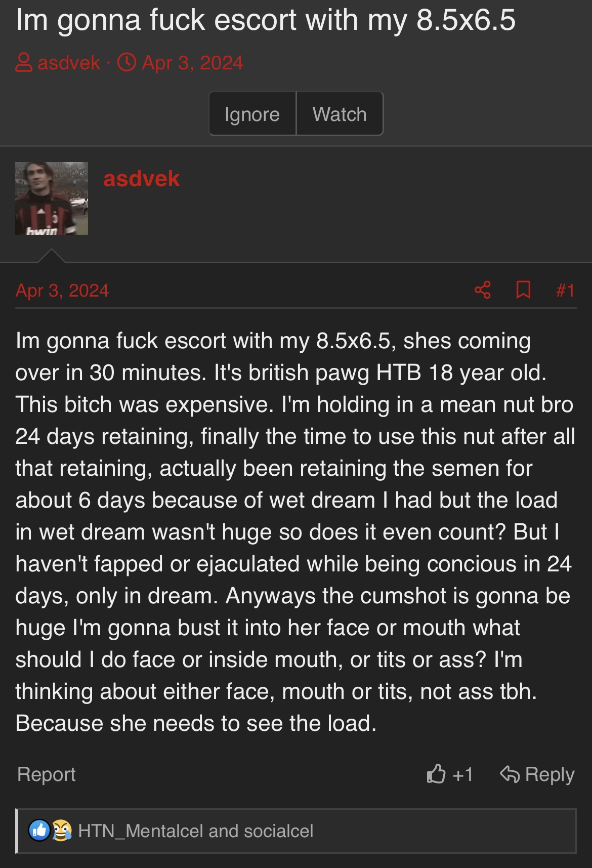Toggle Watch for this thread
Image resolution: width=592 pixels, height=868 pixels.
[x=340, y=114]
